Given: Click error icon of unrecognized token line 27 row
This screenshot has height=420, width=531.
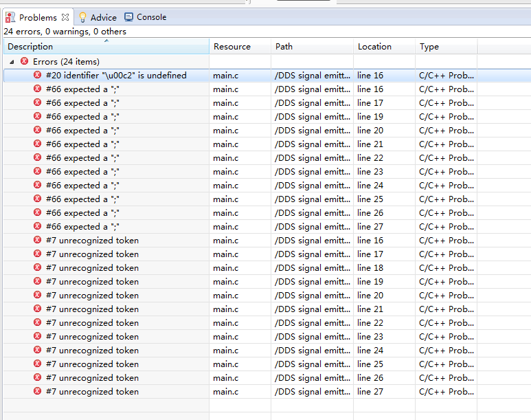Looking at the screenshot, I should click(38, 391).
